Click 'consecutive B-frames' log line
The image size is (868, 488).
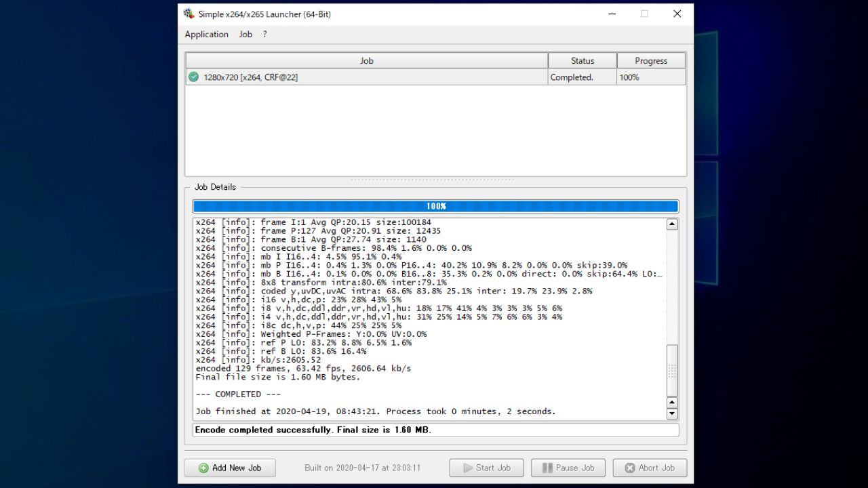point(334,248)
